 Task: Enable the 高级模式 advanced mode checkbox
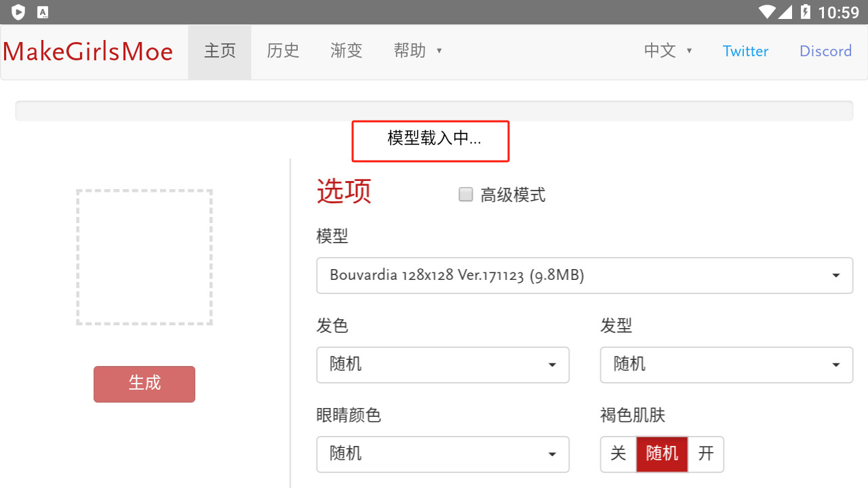[466, 195]
